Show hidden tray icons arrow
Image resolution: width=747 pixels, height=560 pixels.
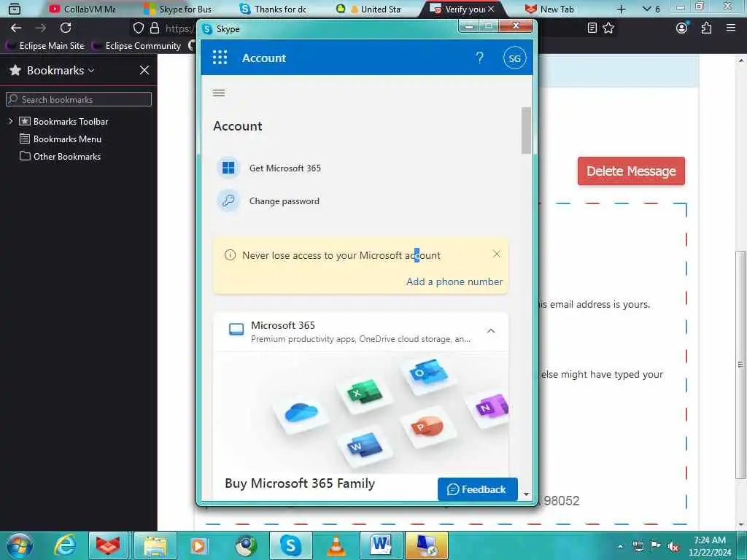click(620, 547)
